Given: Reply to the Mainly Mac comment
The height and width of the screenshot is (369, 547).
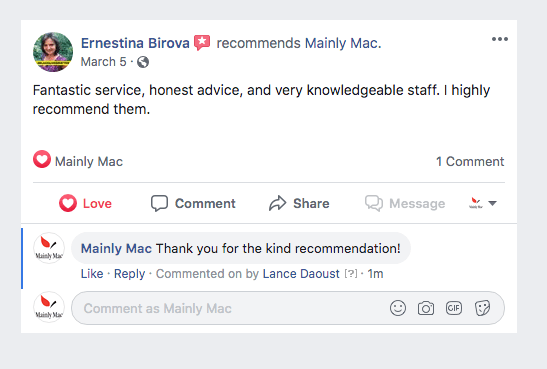Looking at the screenshot, I should [129, 274].
